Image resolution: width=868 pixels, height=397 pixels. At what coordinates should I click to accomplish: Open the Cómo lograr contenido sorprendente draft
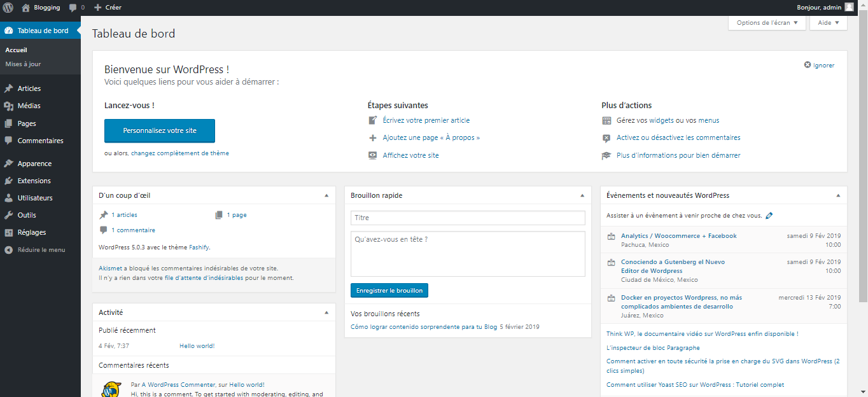click(x=424, y=327)
